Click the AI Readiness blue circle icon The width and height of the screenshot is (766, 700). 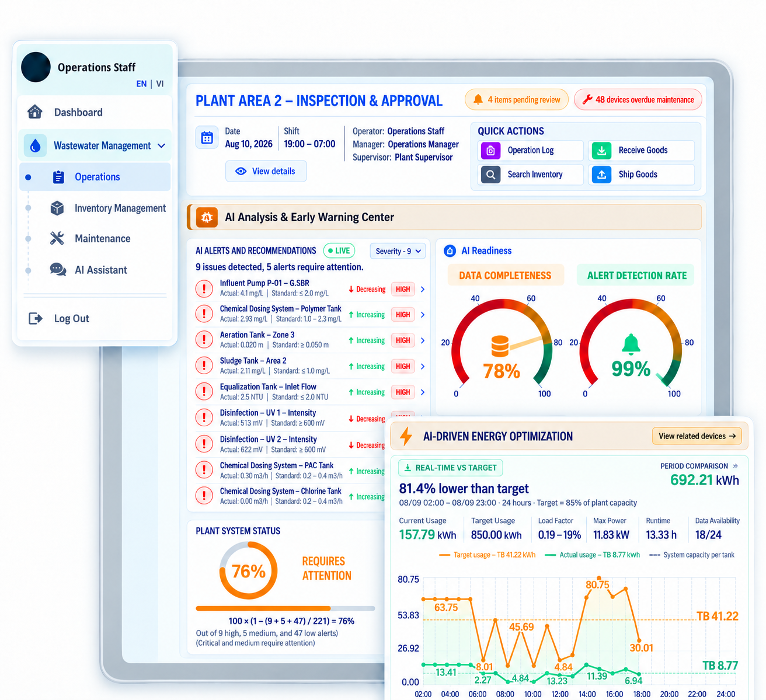[x=450, y=251]
